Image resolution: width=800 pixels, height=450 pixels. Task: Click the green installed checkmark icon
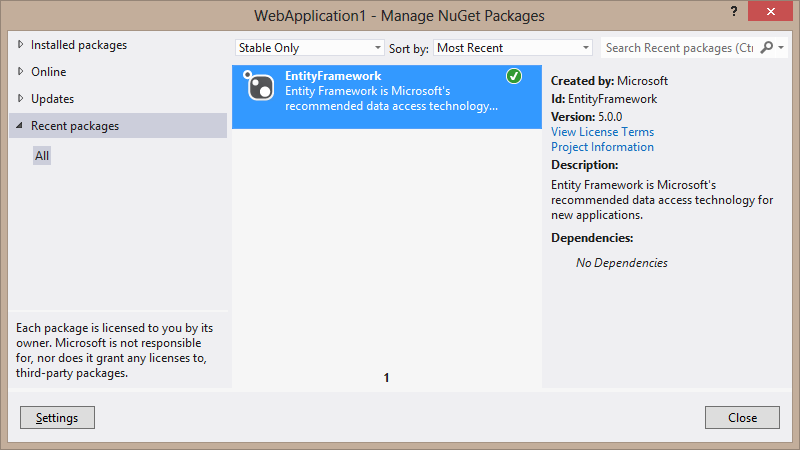coord(514,76)
